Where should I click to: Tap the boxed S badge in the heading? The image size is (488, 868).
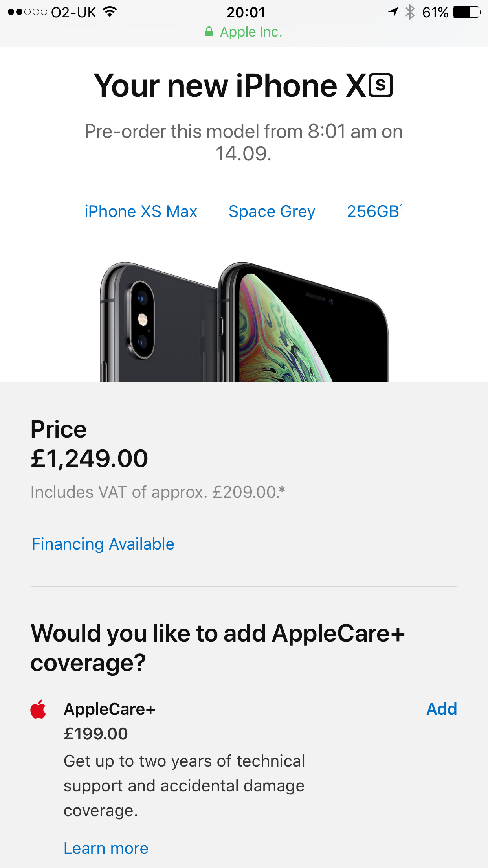coord(380,85)
